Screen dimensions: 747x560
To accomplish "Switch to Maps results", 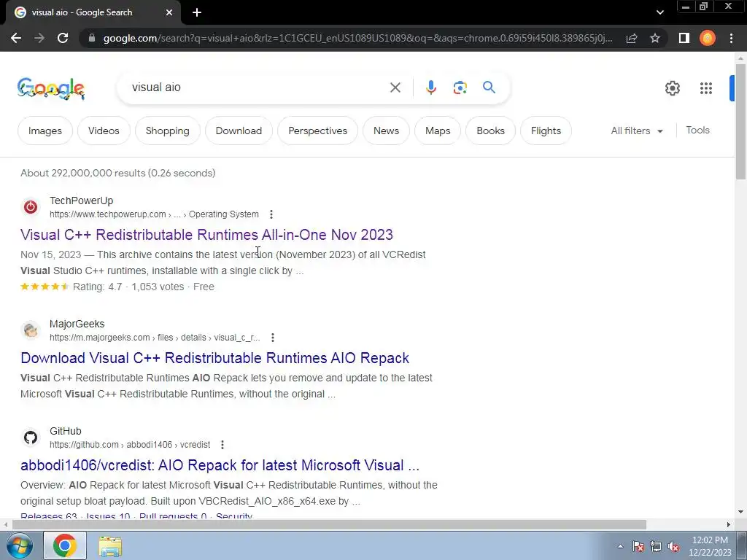I will click(x=438, y=131).
